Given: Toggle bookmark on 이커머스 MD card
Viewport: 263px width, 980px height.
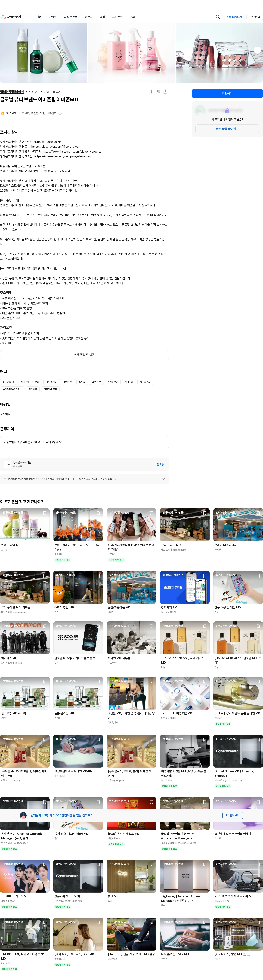Looking at the screenshot, I should point(45,626).
